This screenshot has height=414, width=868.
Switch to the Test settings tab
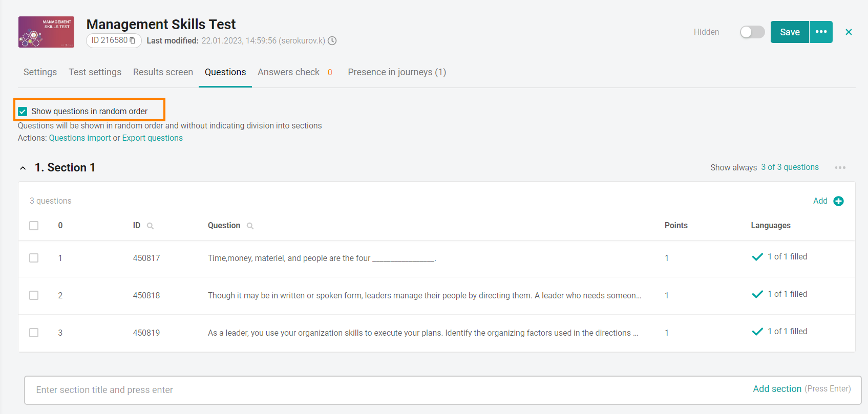[x=95, y=72]
